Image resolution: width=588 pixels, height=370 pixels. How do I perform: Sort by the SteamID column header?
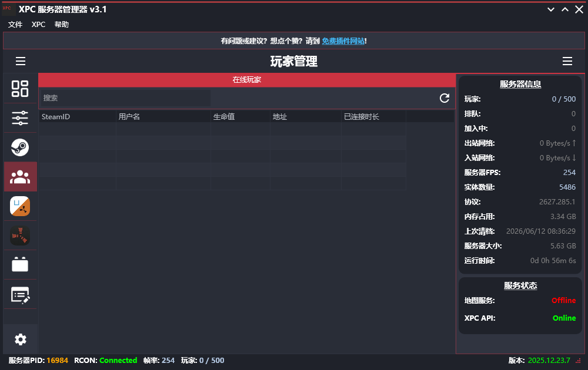[x=77, y=116]
